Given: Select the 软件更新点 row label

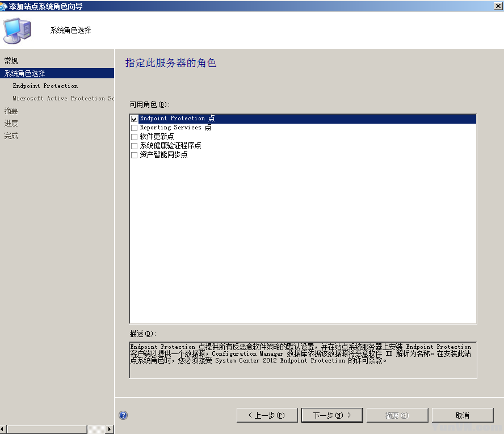Looking at the screenshot, I should [x=157, y=137].
